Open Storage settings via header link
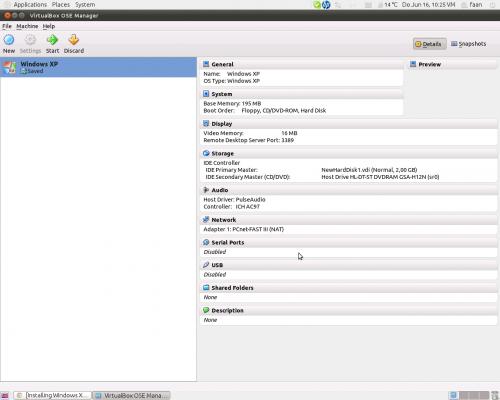Image resolution: width=500 pixels, height=400 pixels. [x=223, y=153]
